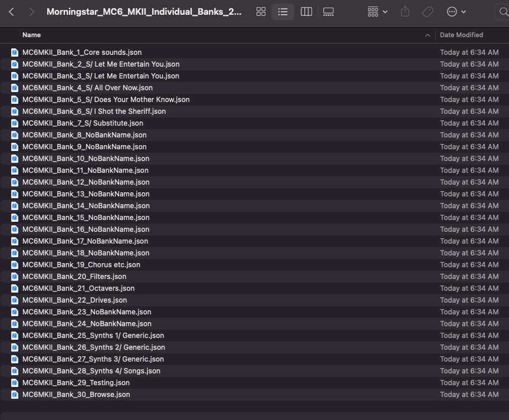This screenshot has height=420, width=509.
Task: Click the folder title Morningstar_MC6_MKII_Individual_Banks
Action: 144,12
